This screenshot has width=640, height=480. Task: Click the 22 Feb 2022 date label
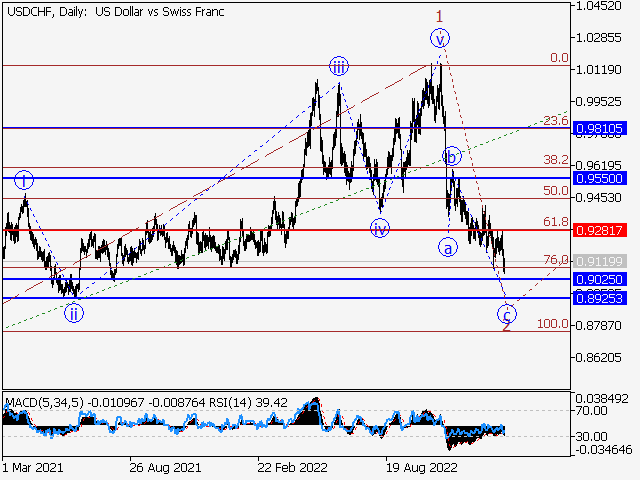pos(290,466)
